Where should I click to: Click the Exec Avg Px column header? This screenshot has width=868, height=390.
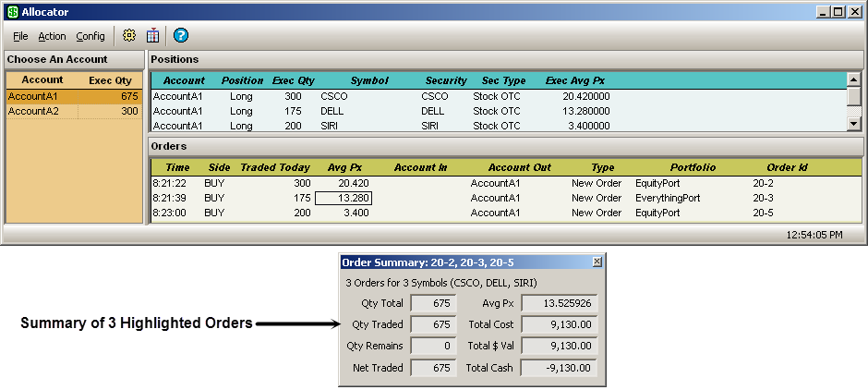coord(574,80)
